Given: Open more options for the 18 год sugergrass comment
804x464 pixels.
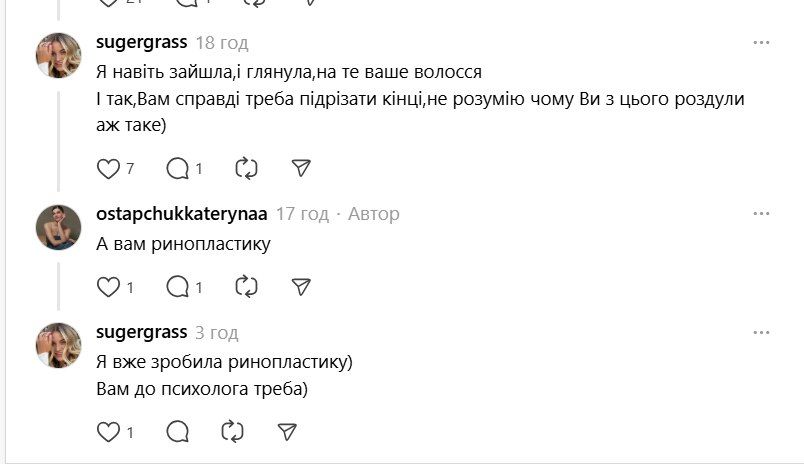Looking at the screenshot, I should 761,43.
